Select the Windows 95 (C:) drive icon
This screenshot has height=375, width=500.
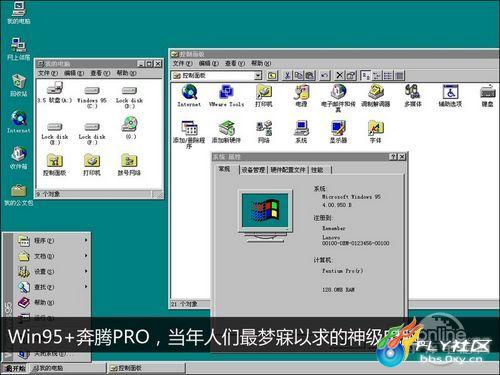[92, 97]
